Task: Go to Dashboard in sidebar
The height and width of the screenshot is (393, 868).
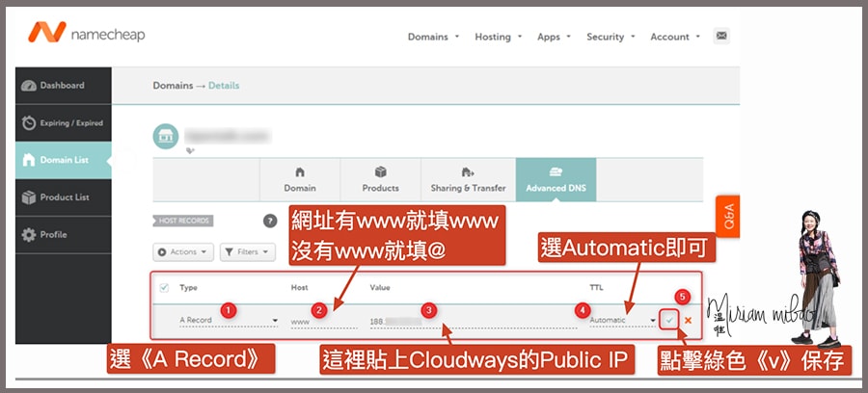Action: [x=63, y=86]
